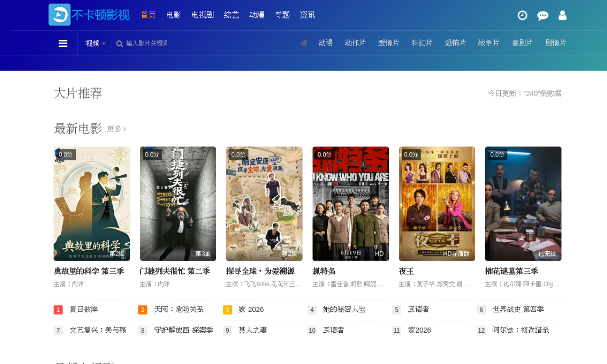Open the top 动漫 menu item
The image size is (607, 364).
257,15
